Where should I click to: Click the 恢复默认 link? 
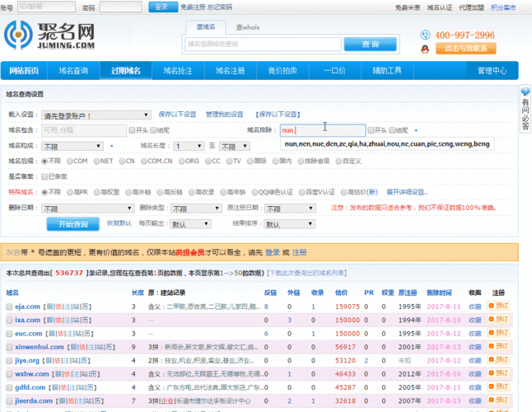click(x=119, y=223)
